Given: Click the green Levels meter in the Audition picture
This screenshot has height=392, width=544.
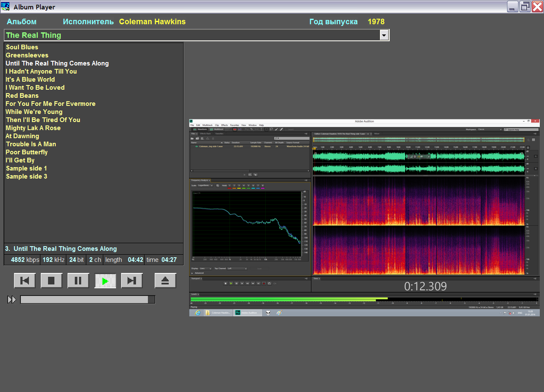Looking at the screenshot, I should pyautogui.click(x=289, y=299).
